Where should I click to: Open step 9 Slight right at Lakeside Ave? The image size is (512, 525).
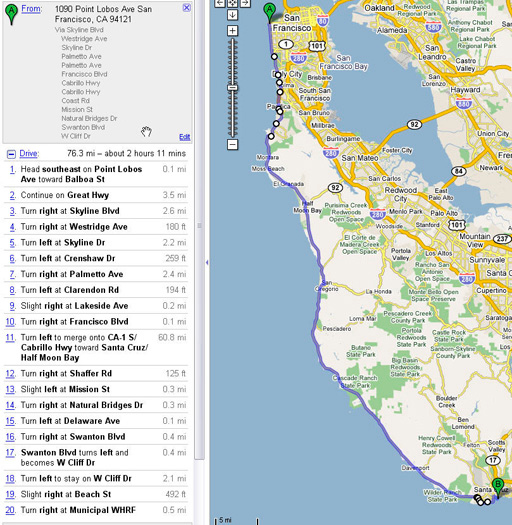96,306
